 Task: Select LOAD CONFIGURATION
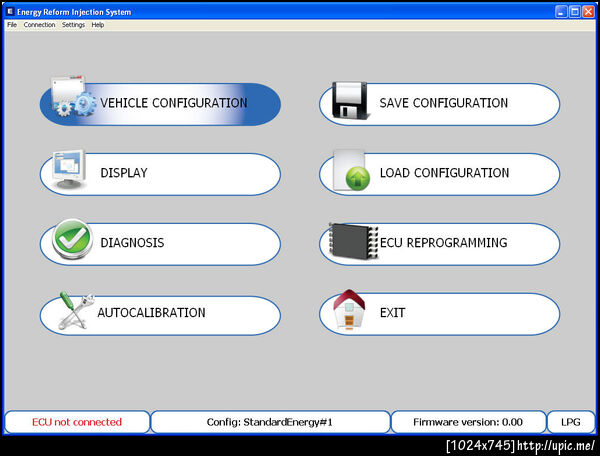pos(439,174)
